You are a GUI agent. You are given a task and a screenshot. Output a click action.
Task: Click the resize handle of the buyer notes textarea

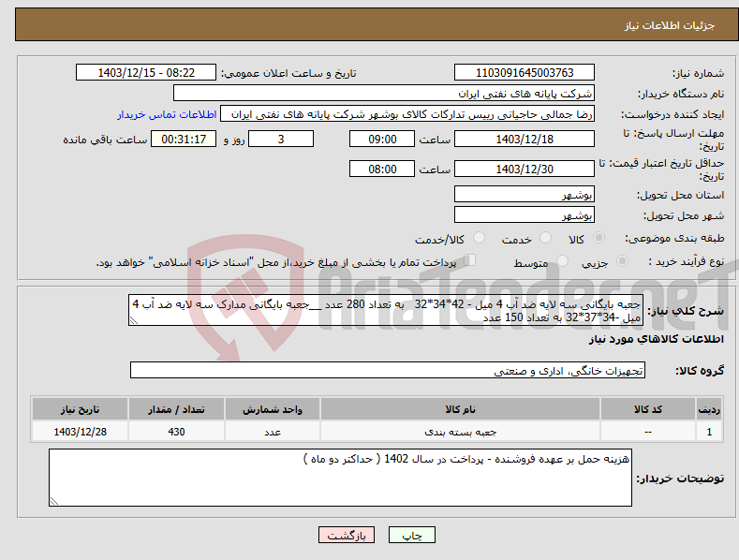tap(54, 502)
